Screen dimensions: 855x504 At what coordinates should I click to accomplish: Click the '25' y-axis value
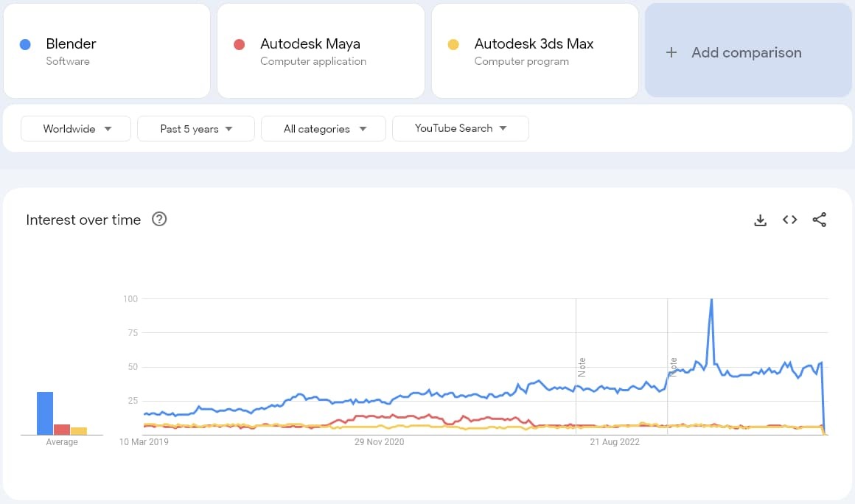[133, 401]
